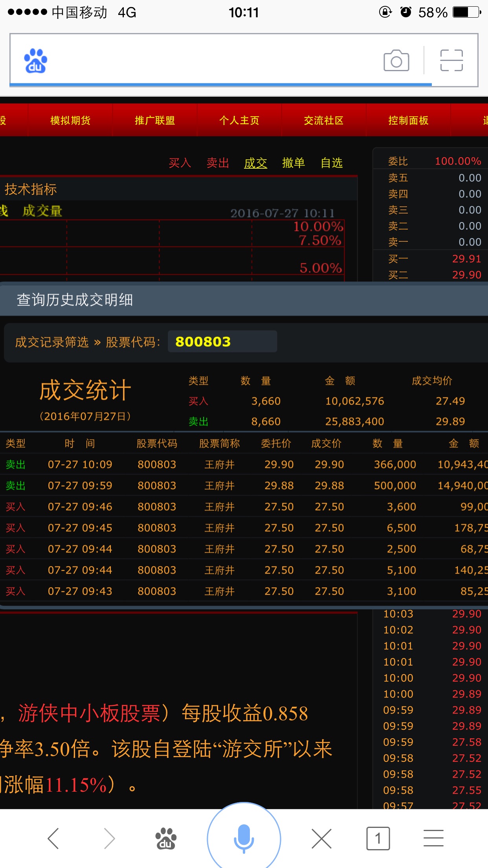Viewport: 488px width, 868px height.
Task: Click the 买入 link
Action: click(180, 163)
